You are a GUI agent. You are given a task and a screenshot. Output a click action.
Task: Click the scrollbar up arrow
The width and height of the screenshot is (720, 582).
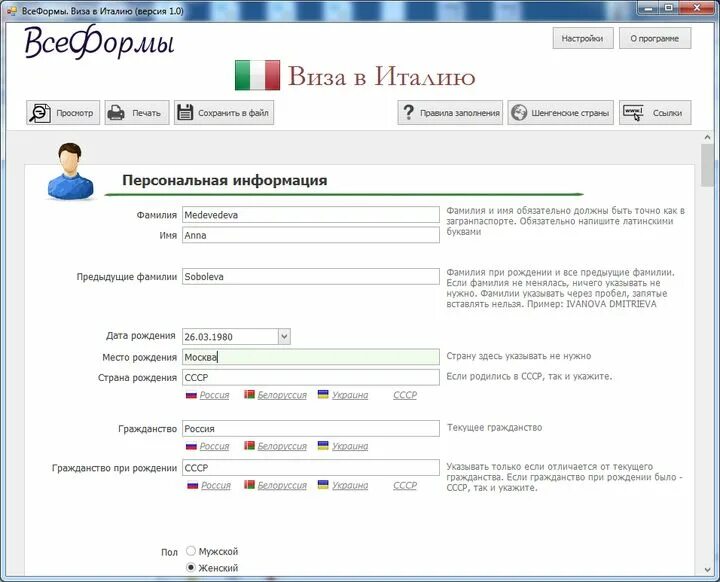[x=707, y=137]
